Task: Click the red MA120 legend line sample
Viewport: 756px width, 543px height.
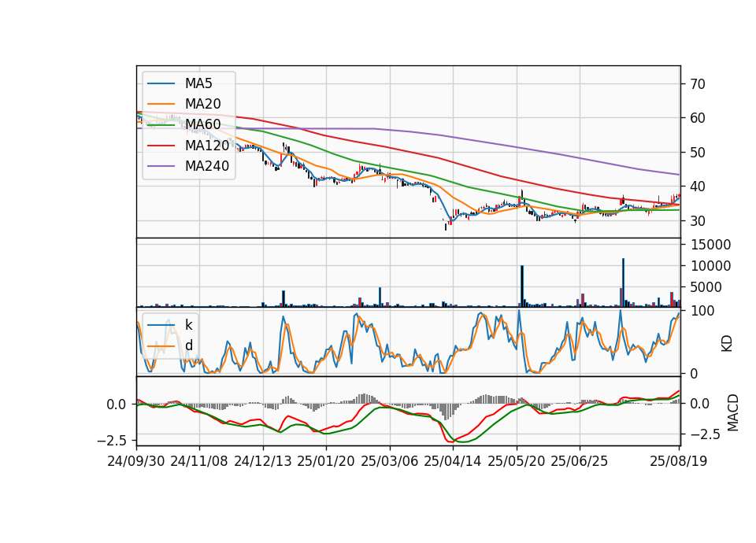Action: (161, 146)
